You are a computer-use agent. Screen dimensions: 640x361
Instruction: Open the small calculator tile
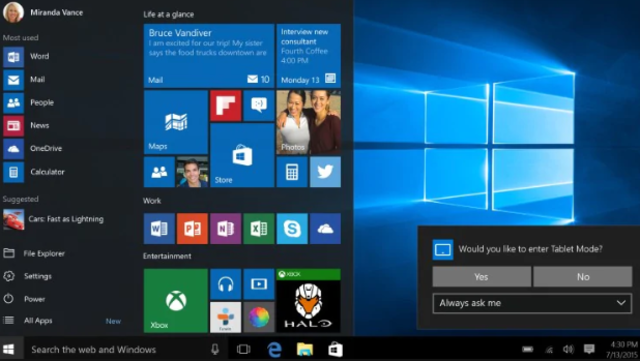point(292,172)
